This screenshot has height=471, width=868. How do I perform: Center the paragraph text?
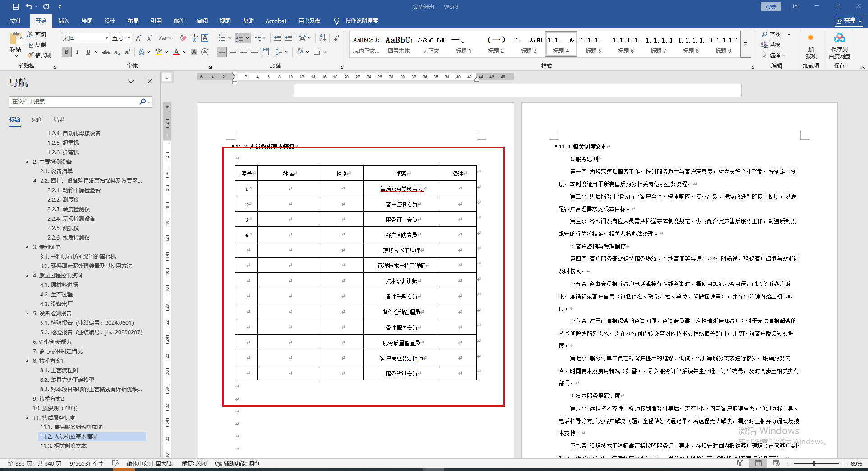[233, 52]
